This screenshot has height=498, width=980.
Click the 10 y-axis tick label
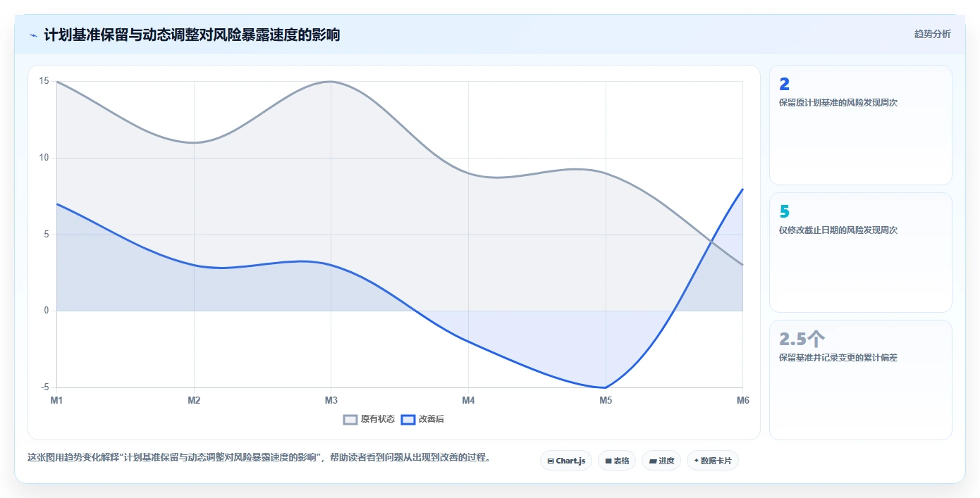(44, 158)
